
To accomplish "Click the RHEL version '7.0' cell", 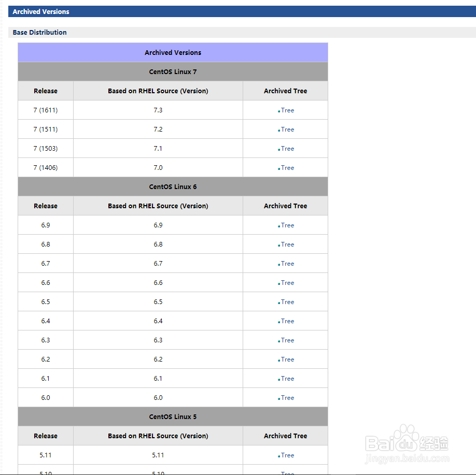I will [x=158, y=167].
